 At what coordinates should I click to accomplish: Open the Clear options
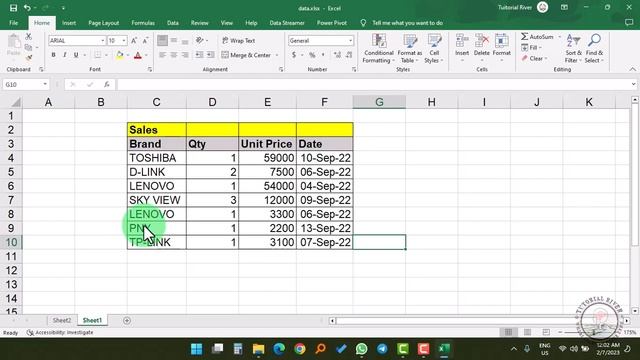[x=534, y=59]
